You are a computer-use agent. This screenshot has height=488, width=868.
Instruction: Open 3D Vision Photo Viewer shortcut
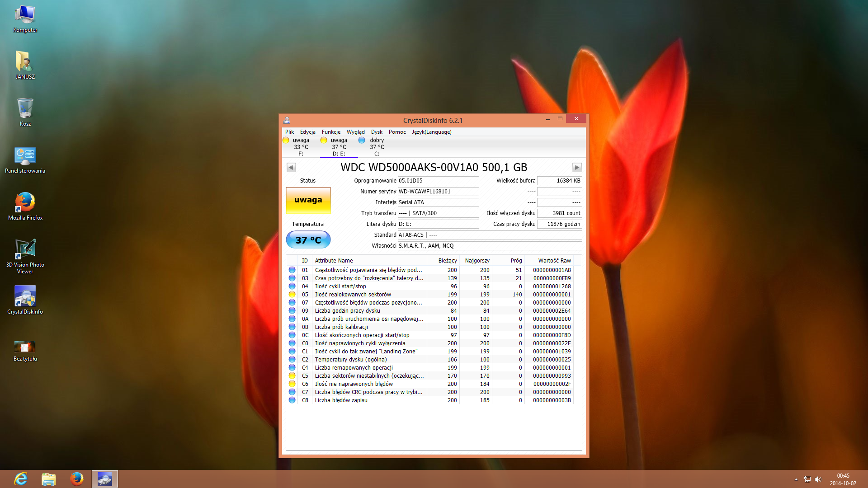click(25, 256)
